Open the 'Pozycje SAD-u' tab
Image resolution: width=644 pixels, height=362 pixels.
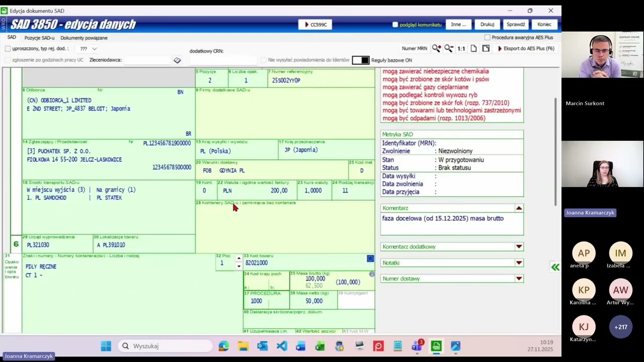tap(39, 38)
